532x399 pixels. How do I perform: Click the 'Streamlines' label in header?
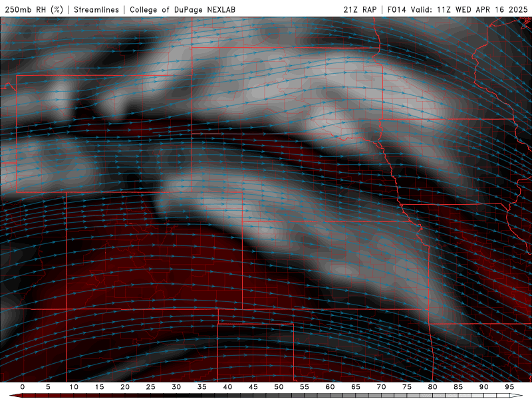pos(96,9)
